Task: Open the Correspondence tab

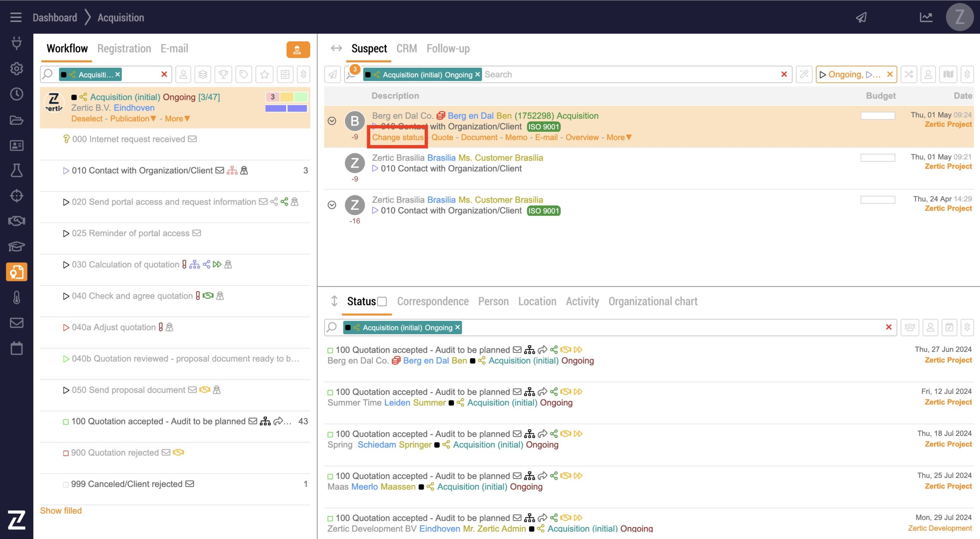Action: pos(433,302)
